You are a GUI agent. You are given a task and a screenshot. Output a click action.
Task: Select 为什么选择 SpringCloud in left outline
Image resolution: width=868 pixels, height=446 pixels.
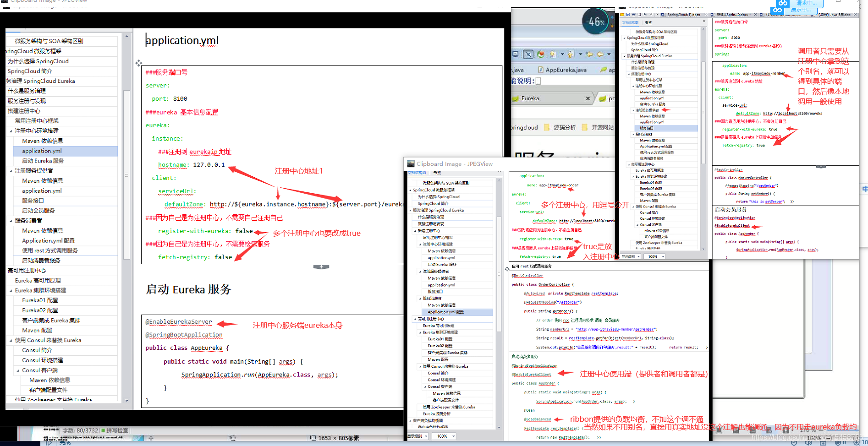[38, 61]
